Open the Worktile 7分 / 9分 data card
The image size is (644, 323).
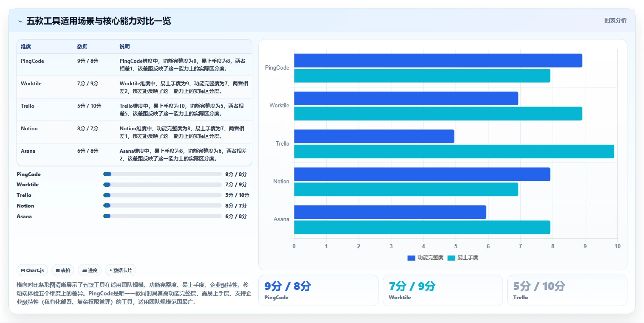pos(443,290)
